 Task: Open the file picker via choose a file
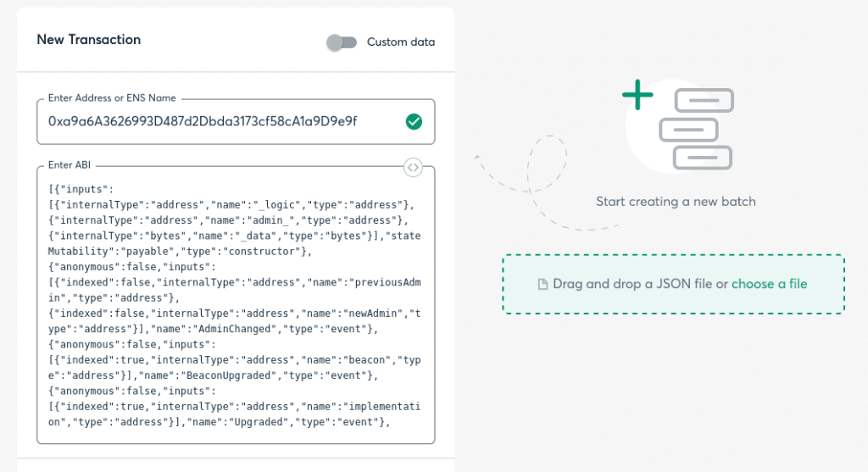pos(769,284)
